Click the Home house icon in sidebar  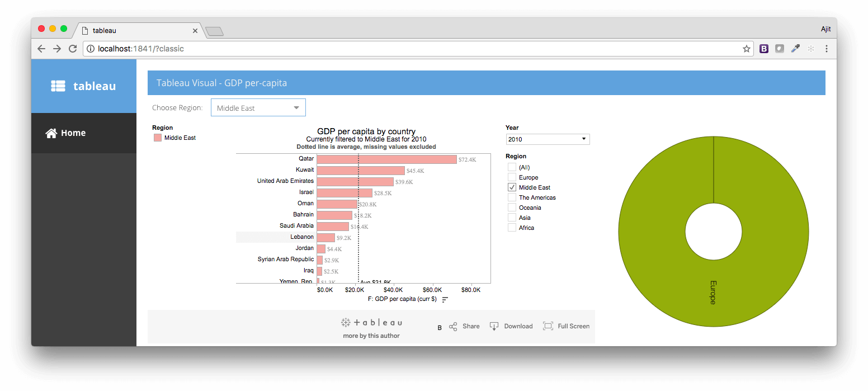click(51, 133)
